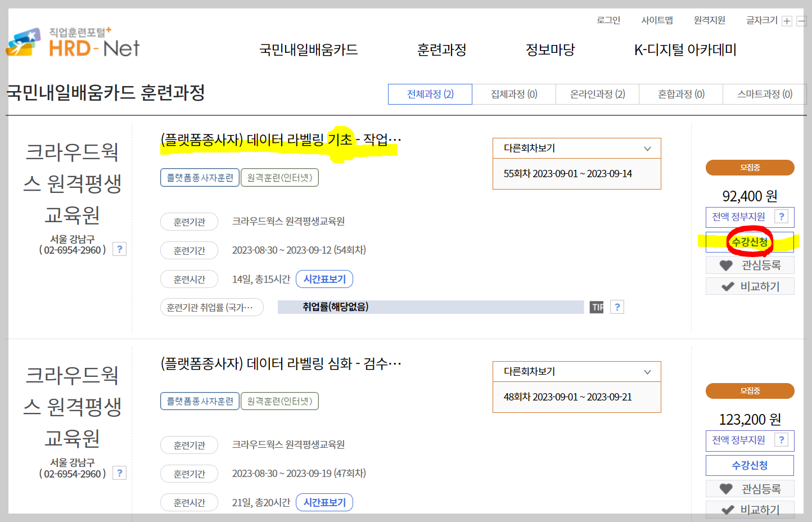Open help icon beside second institution phone number
The image size is (812, 522).
tap(119, 472)
